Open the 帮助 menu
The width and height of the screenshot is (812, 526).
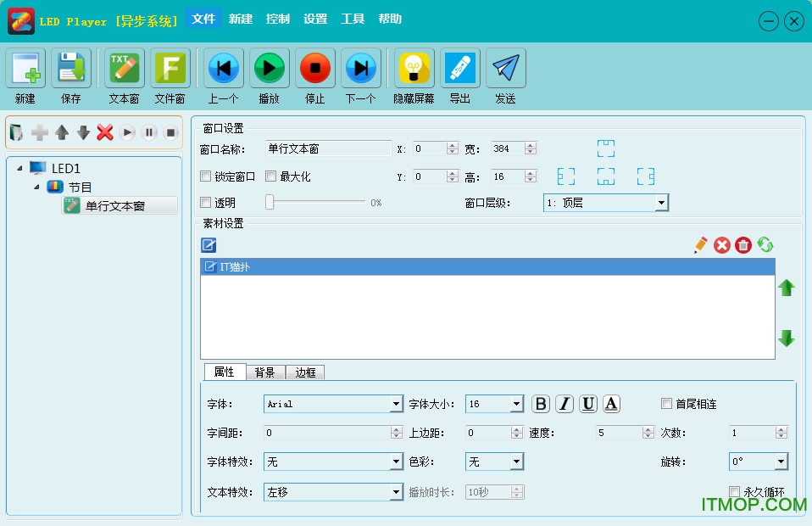click(x=390, y=19)
